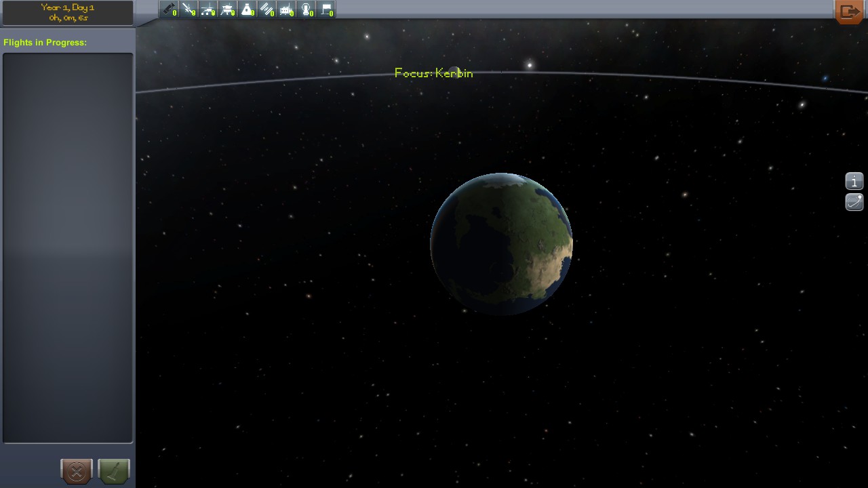The width and height of the screenshot is (868, 488).
Task: Open the vessel information panel
Action: [x=854, y=181]
